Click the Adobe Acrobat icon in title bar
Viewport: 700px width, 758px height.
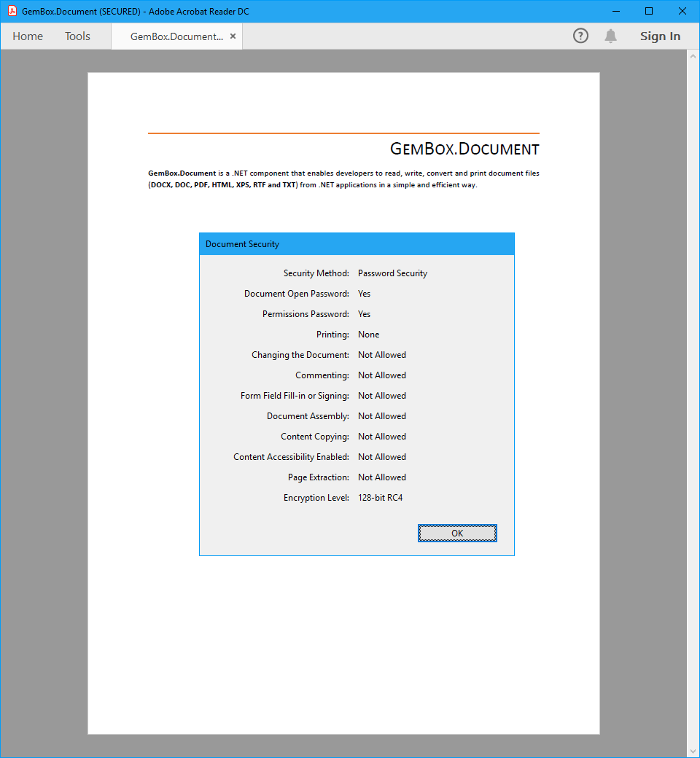tap(12, 11)
